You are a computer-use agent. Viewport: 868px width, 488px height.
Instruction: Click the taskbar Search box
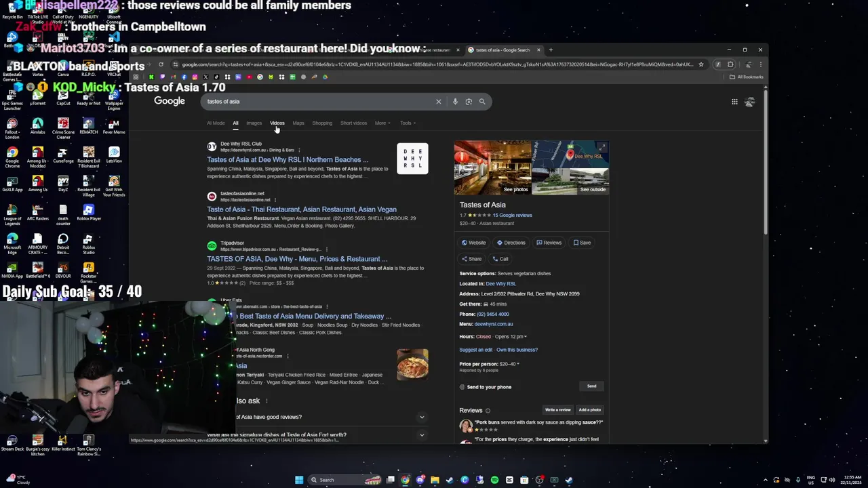pyautogui.click(x=344, y=480)
